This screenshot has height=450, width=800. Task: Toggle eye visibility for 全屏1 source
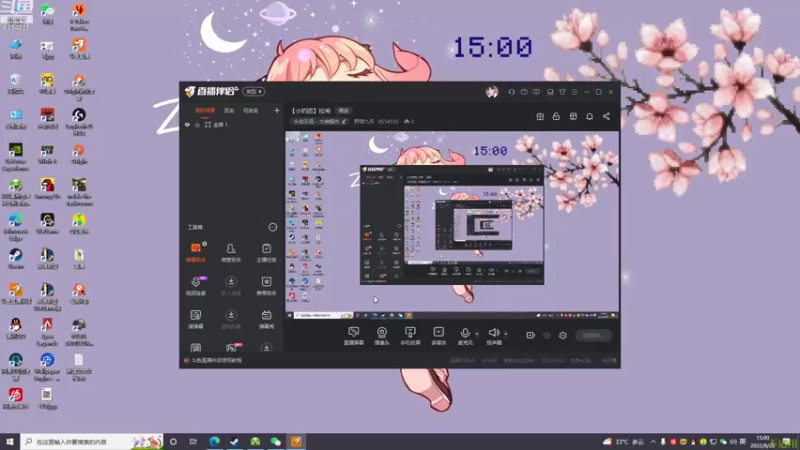[187, 124]
